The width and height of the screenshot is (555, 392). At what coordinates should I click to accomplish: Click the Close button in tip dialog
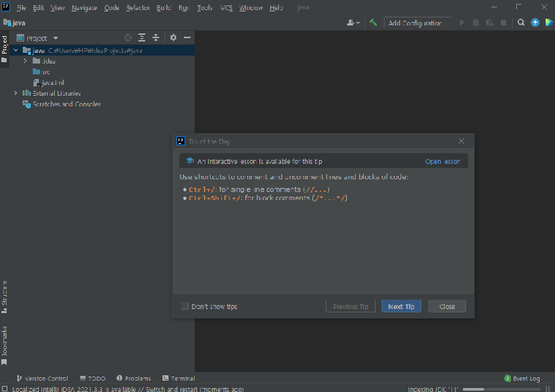447,306
